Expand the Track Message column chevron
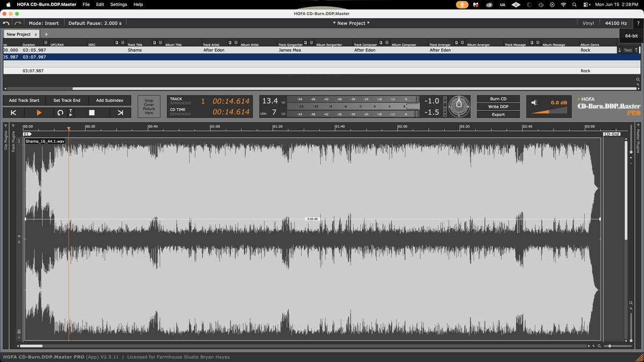 click(538, 42)
